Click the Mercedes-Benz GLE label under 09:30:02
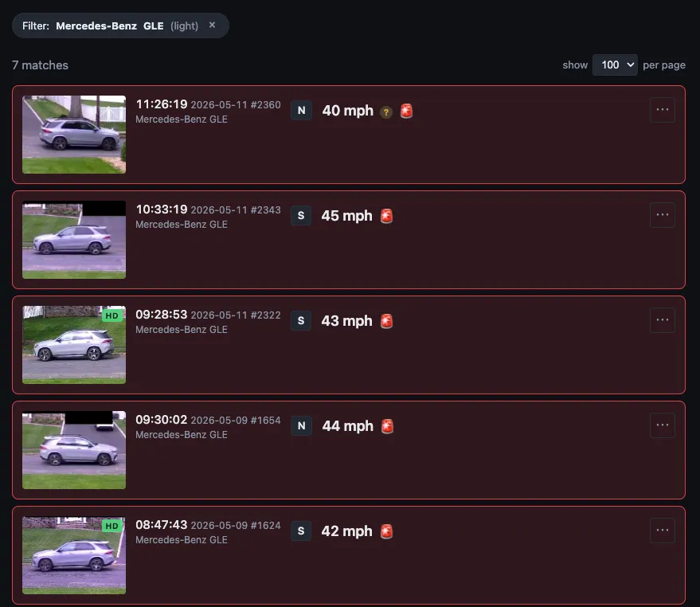 pyautogui.click(x=182, y=435)
